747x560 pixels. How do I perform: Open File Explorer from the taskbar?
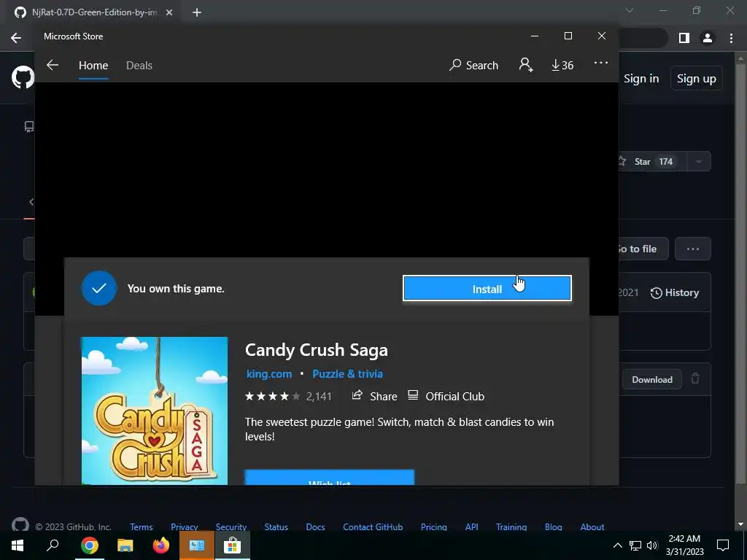[x=125, y=545]
